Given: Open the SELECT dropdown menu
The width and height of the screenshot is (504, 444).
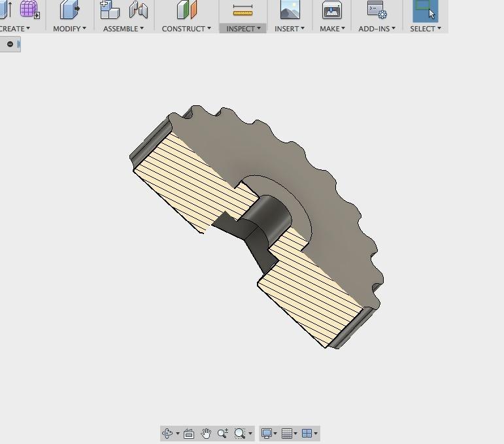Looking at the screenshot, I should (426, 29).
